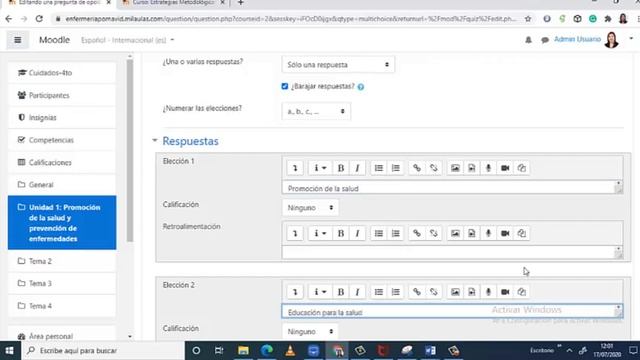The image size is (640, 360).
Task: Open Cuidados-4to in sidebar
Action: (x=62, y=73)
